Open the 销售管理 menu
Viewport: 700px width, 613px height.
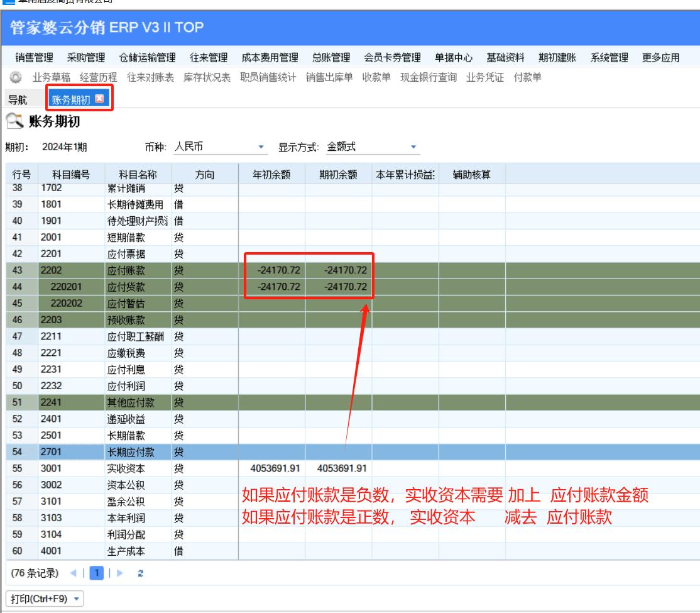(x=35, y=58)
